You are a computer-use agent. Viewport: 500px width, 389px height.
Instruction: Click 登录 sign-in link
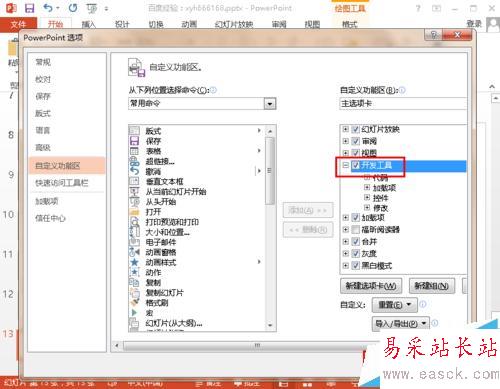474,24
